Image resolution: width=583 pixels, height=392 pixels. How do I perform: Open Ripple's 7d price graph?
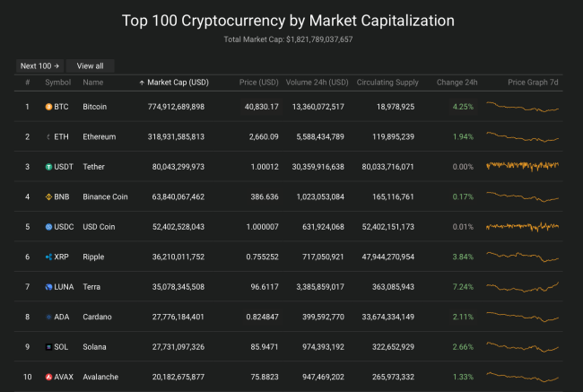tap(522, 257)
